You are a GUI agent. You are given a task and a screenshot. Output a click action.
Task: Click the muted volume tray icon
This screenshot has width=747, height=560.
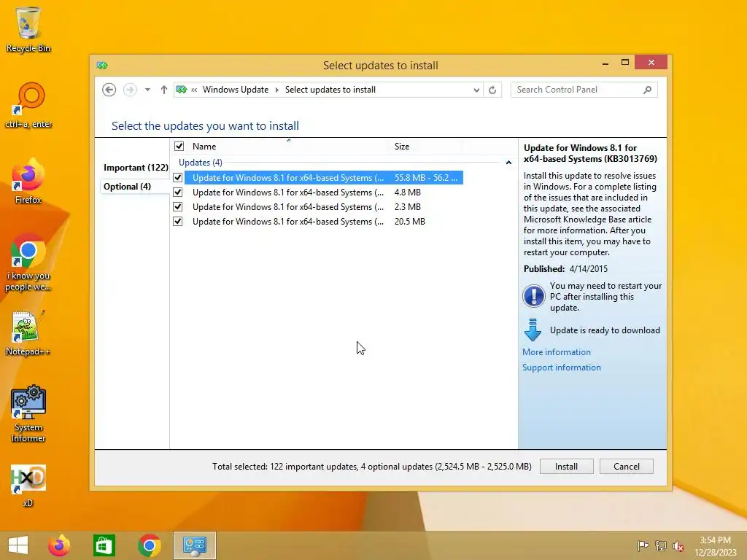[x=678, y=545]
